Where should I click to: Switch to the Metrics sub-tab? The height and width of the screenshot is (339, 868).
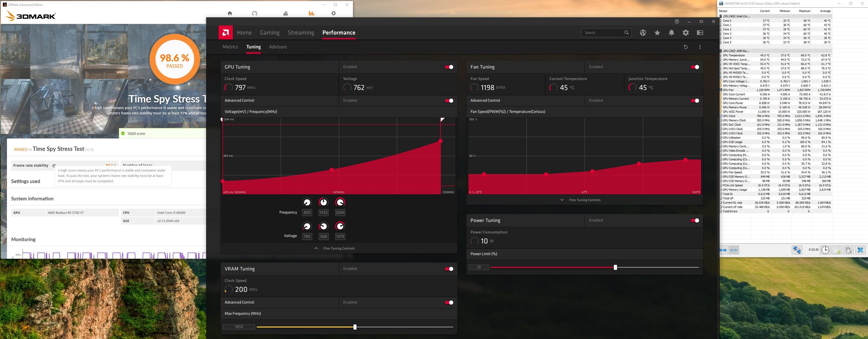(x=230, y=47)
